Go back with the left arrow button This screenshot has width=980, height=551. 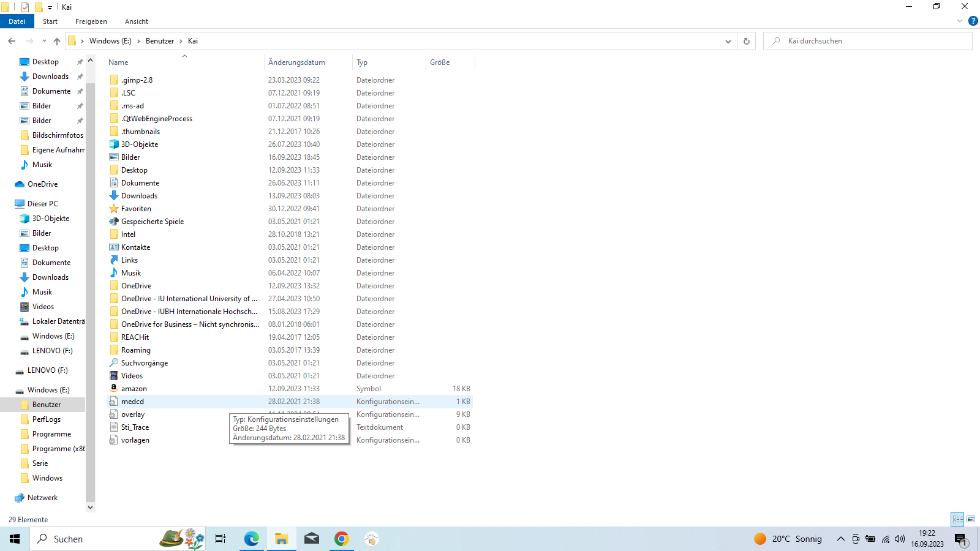click(12, 41)
